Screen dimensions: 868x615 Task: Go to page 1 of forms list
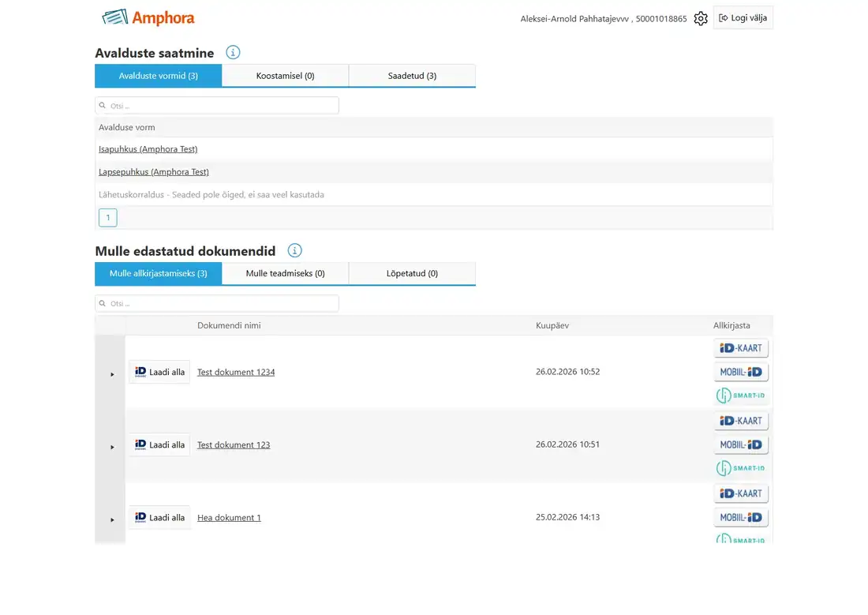tap(108, 217)
